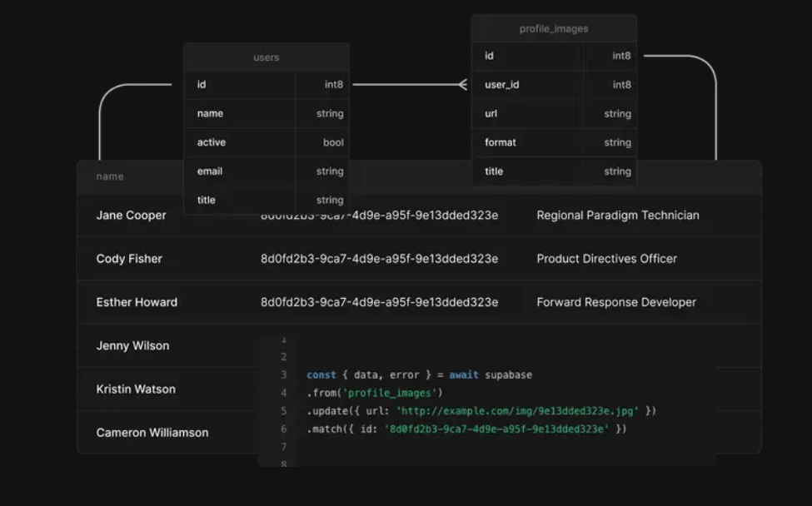Open the Jane Cooper row
This screenshot has width=812, height=506.
tap(131, 216)
